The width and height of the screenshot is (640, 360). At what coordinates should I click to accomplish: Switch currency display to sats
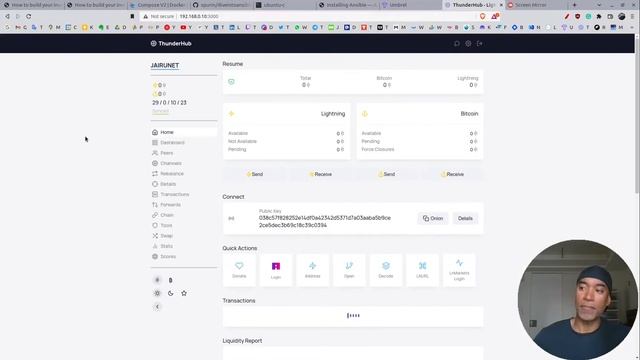tap(157, 280)
